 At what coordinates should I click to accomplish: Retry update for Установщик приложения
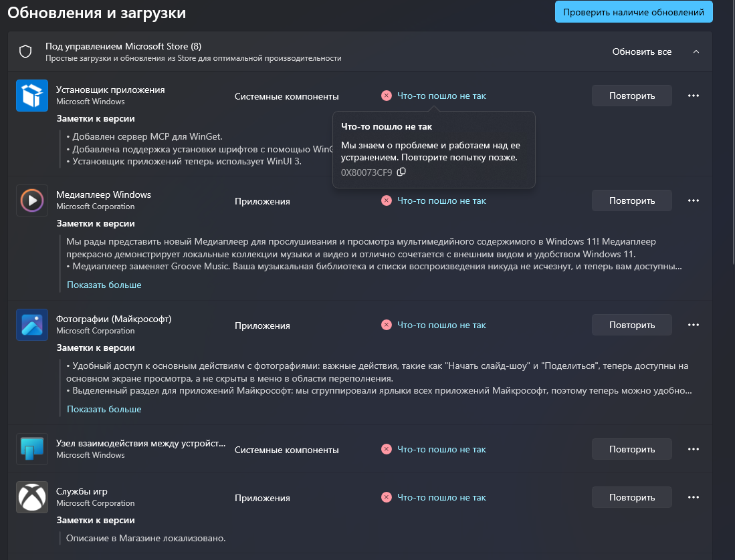[x=632, y=96]
